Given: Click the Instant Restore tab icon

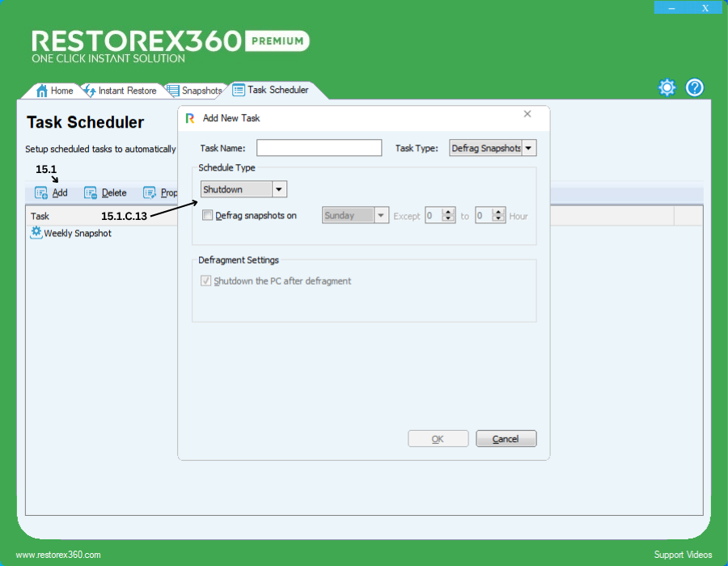Looking at the screenshot, I should click(90, 91).
